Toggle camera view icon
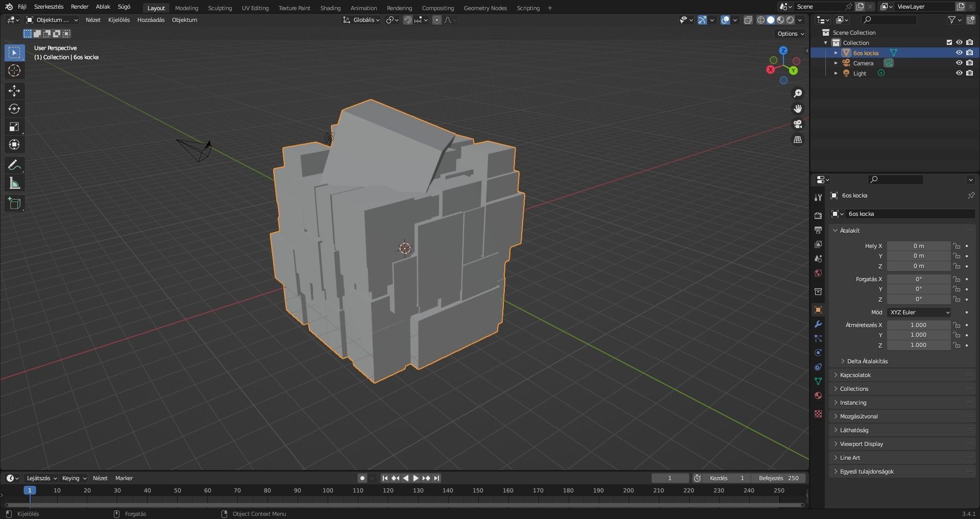The image size is (980, 519). point(798,124)
